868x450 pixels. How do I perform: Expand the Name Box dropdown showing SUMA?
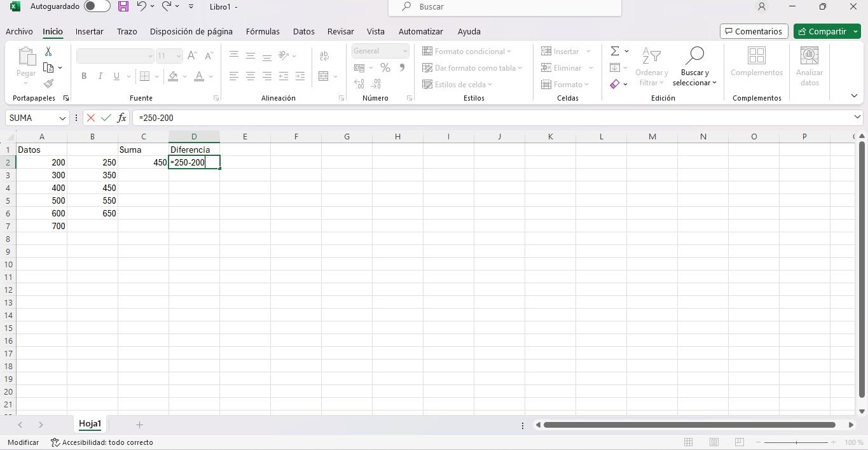coord(62,118)
